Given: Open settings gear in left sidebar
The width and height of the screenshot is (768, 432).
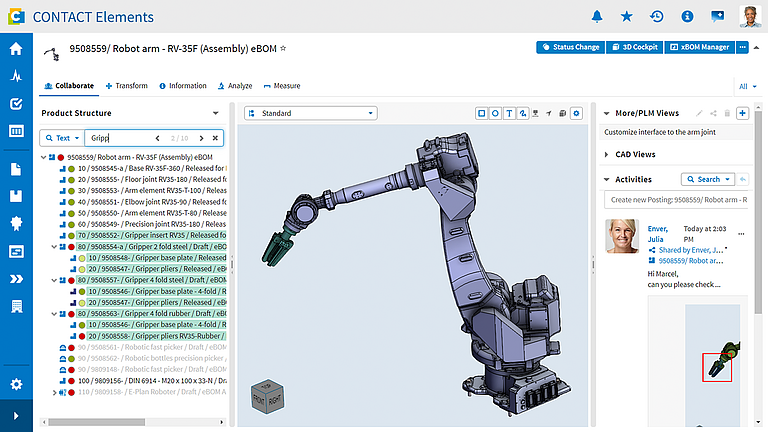Looking at the screenshot, I should click(16, 384).
